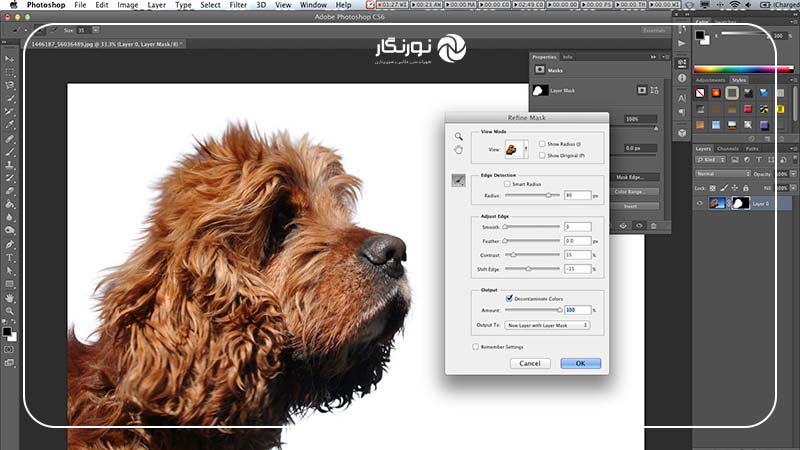Open the brush Size dropdown arrow

(x=95, y=30)
